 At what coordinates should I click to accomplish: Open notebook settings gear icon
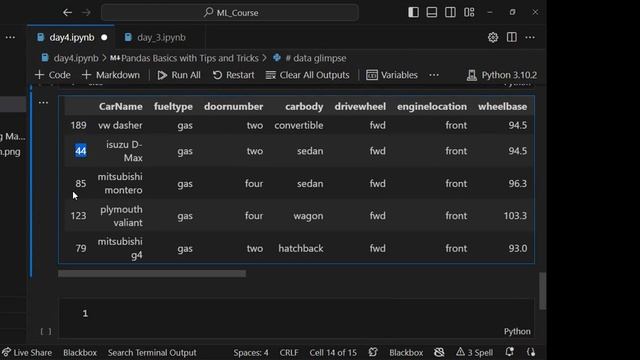[493, 38]
